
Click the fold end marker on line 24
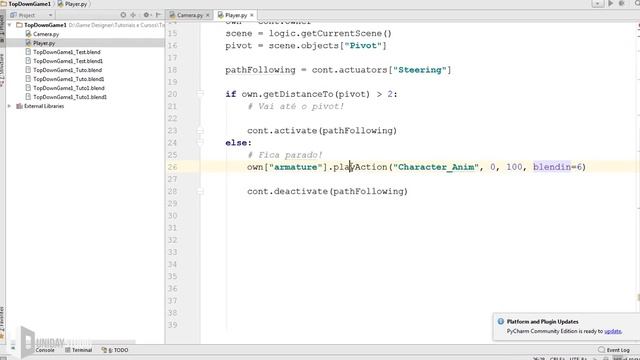(x=200, y=142)
